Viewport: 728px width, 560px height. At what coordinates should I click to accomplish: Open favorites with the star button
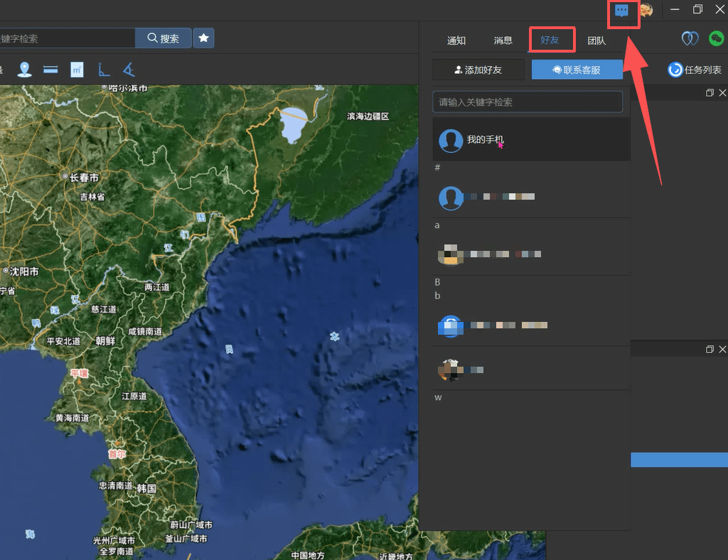[203, 38]
